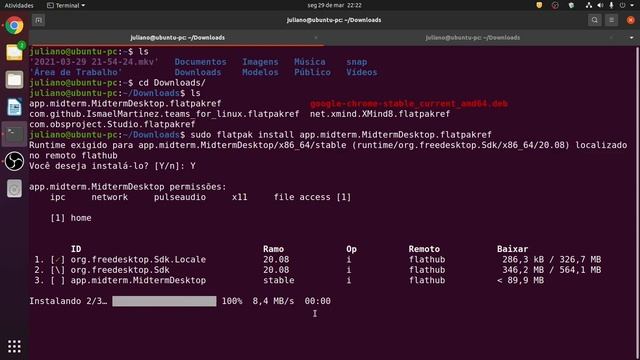Click the 'stable' branch value
This screenshot has height=360, width=640.
(x=279, y=280)
